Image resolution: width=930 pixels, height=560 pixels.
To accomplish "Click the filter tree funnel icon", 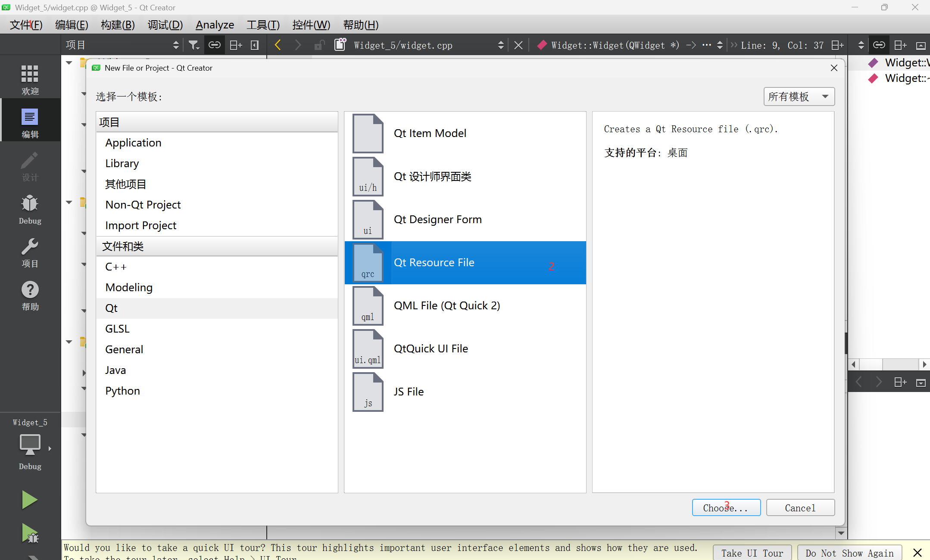I will [x=194, y=45].
